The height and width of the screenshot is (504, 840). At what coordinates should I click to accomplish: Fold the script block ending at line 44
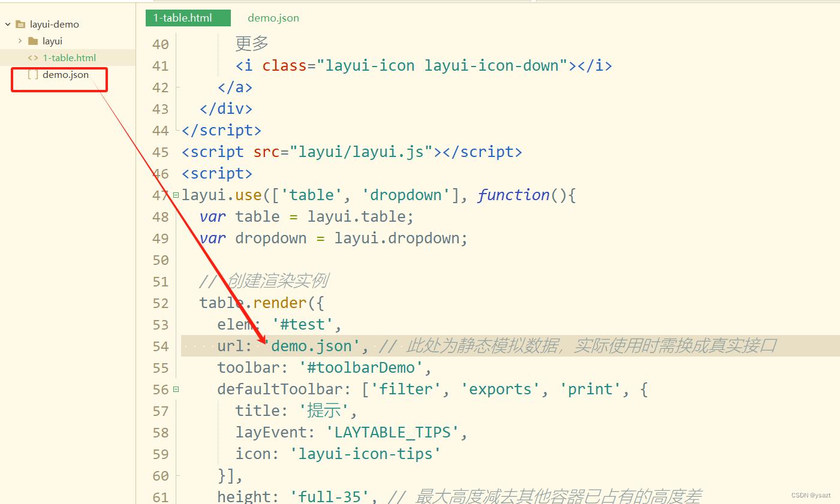pos(177,130)
